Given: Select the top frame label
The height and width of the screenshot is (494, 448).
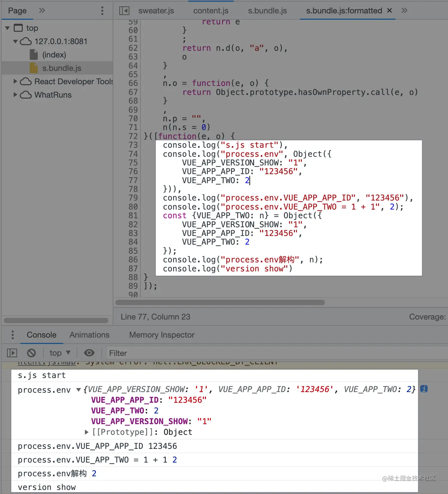Looking at the screenshot, I should click(32, 28).
